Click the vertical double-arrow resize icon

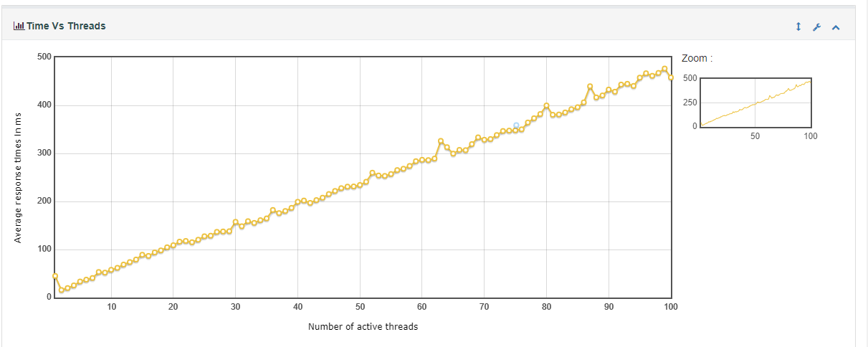point(798,27)
